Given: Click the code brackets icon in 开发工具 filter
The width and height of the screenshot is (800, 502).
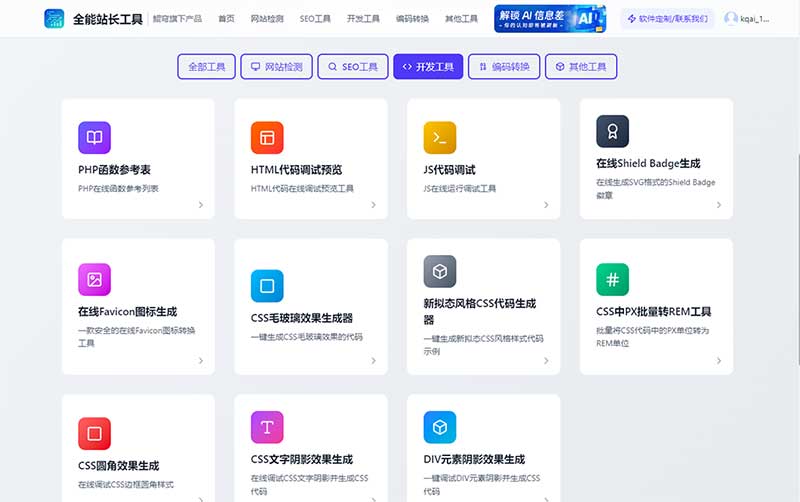Looking at the screenshot, I should point(407,66).
